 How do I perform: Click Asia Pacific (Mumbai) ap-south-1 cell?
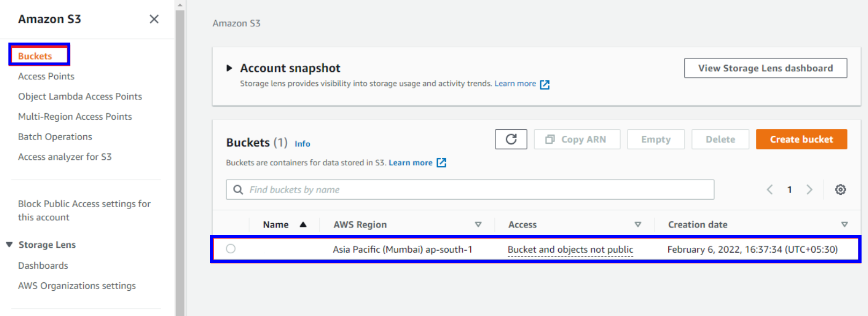click(403, 249)
